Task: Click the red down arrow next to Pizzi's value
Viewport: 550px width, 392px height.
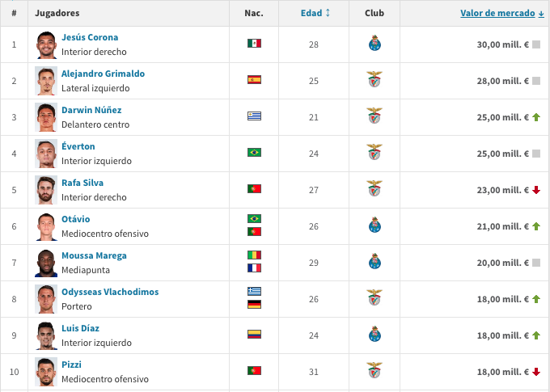Action: 536,372
